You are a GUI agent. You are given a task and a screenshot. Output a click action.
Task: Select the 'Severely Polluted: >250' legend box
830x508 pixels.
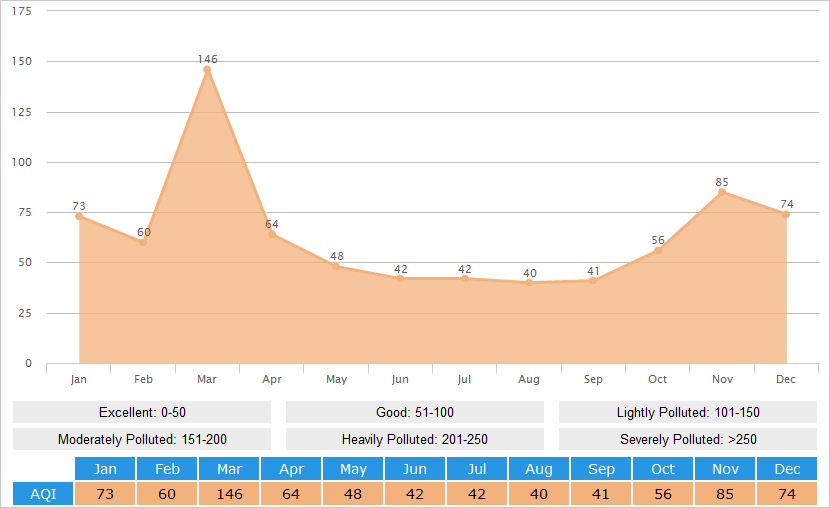click(688, 439)
